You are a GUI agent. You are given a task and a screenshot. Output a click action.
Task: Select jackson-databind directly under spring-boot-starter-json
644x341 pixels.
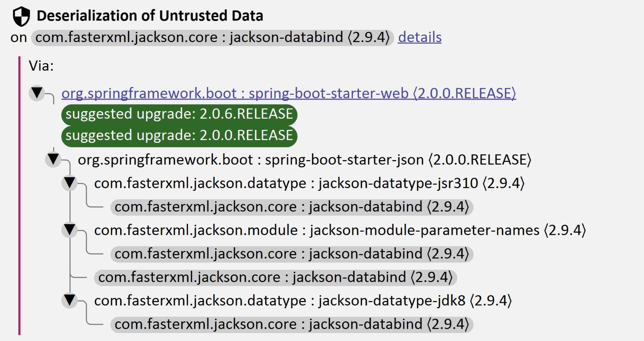(x=275, y=278)
